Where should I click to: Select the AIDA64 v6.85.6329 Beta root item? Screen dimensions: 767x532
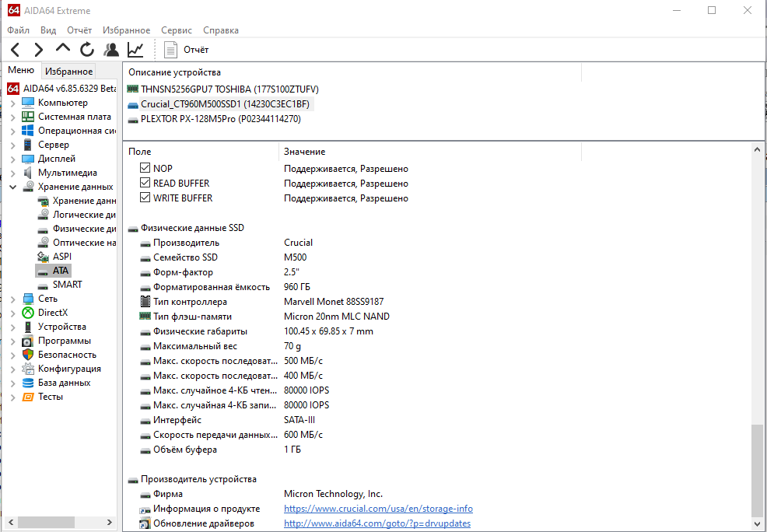click(62, 89)
